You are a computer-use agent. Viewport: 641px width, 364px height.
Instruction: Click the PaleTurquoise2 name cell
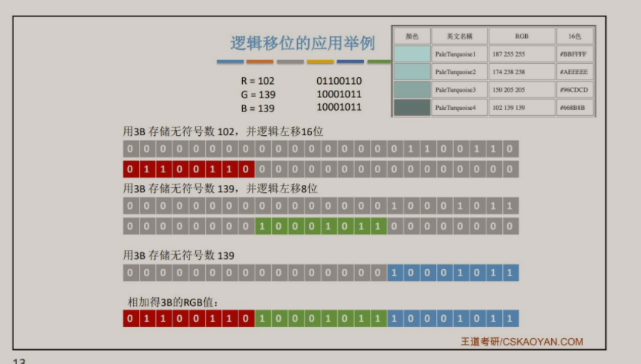click(x=460, y=72)
